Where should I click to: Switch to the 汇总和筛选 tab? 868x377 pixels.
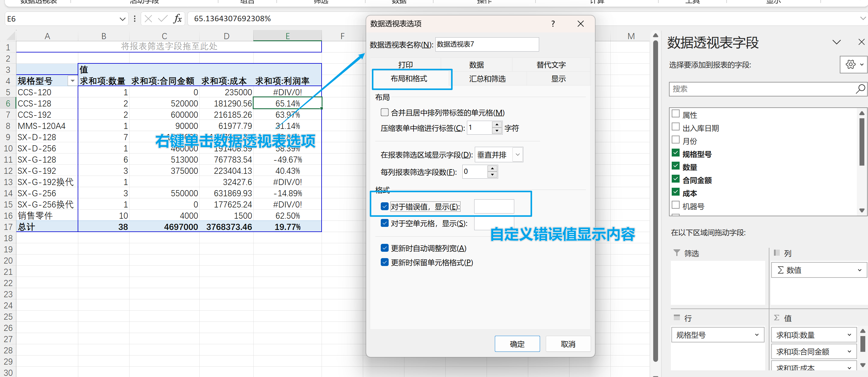[x=487, y=79]
